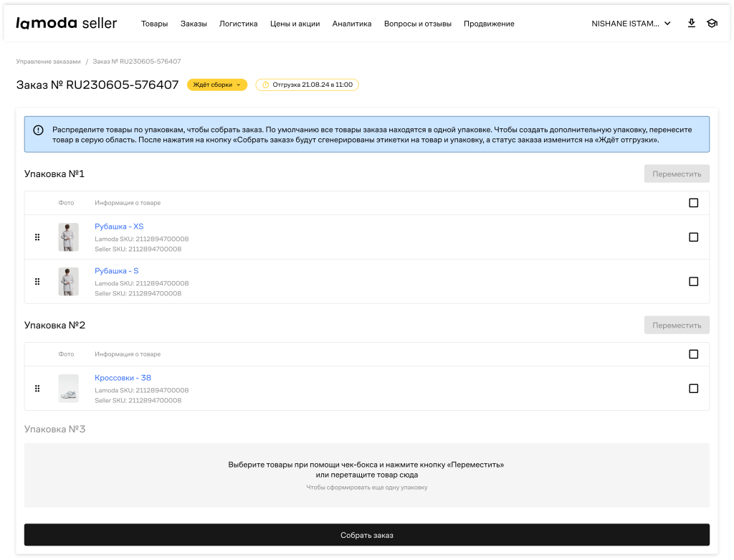Screen dimensions: 734x560
Task: Open the graduation cap learning icon
Action: 711,23
